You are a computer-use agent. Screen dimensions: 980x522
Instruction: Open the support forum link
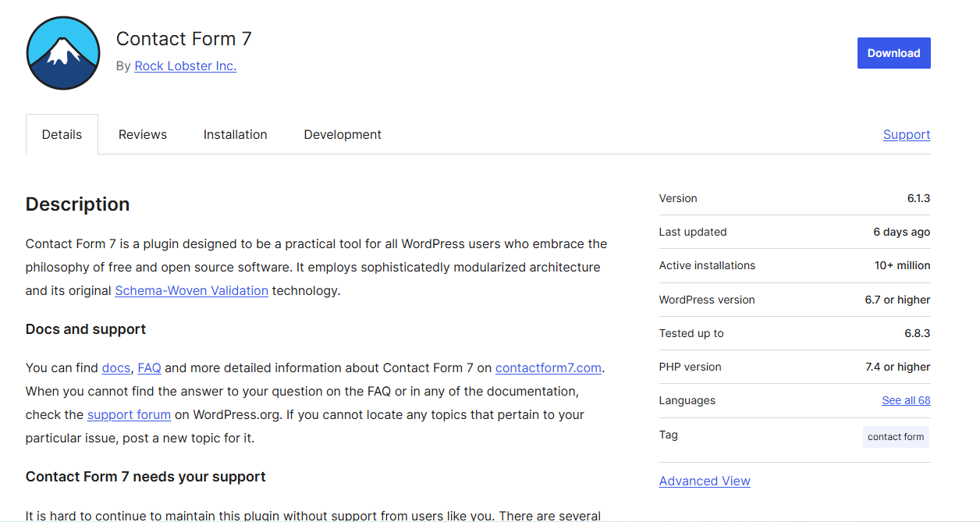(x=129, y=414)
